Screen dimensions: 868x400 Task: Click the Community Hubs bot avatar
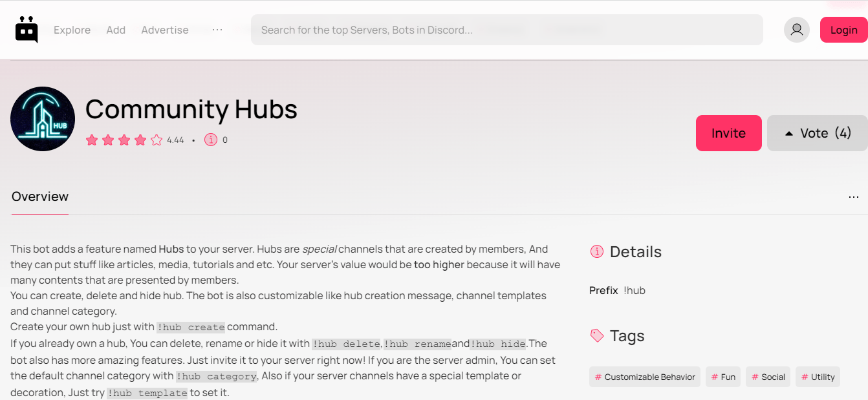coord(43,119)
